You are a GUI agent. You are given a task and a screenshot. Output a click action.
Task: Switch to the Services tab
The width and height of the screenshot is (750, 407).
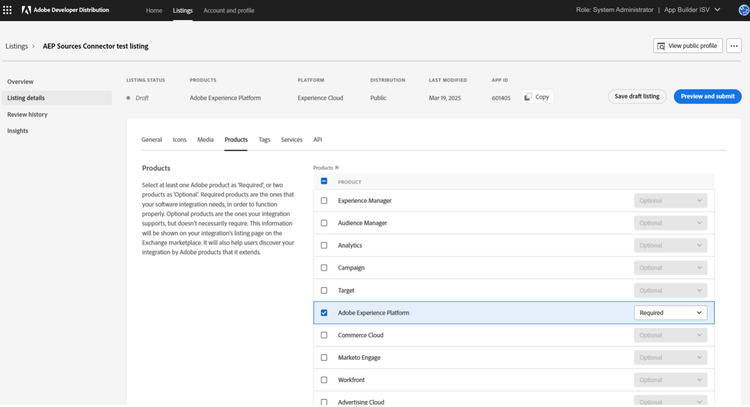pyautogui.click(x=291, y=140)
